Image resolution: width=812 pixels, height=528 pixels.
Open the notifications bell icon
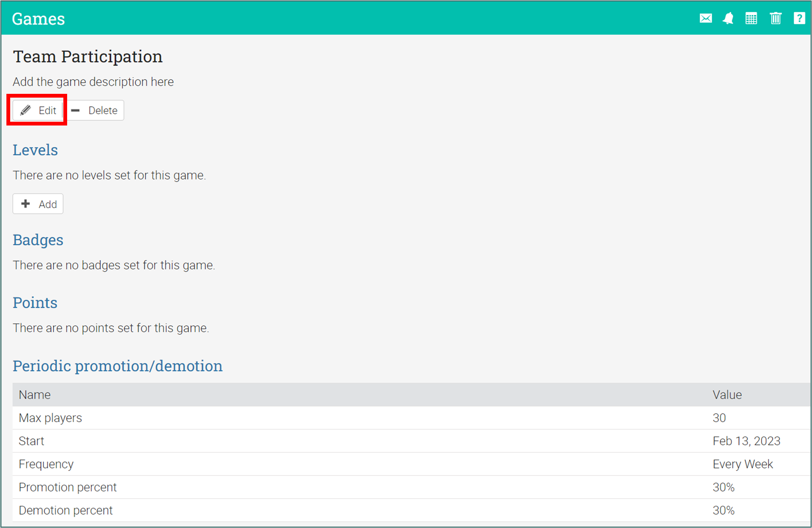(x=728, y=18)
